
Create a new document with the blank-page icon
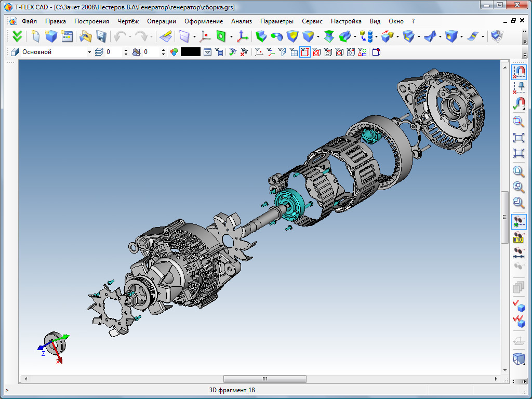coord(35,36)
